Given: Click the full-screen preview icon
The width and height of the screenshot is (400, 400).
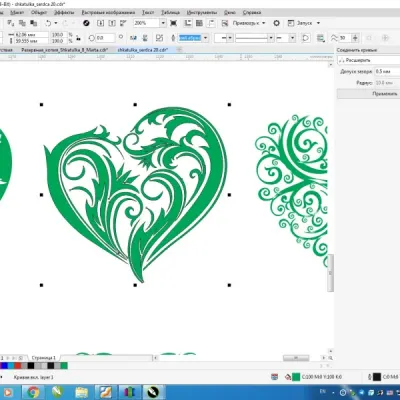Looking at the screenshot, I should coord(173,23).
